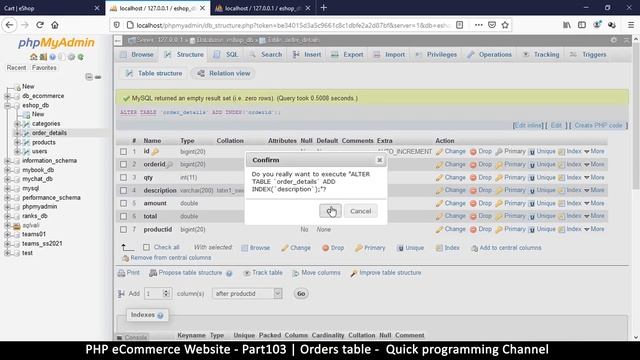This screenshot has width=640, height=360.
Task: Cancel the Confirm dialog
Action: [x=360, y=211]
